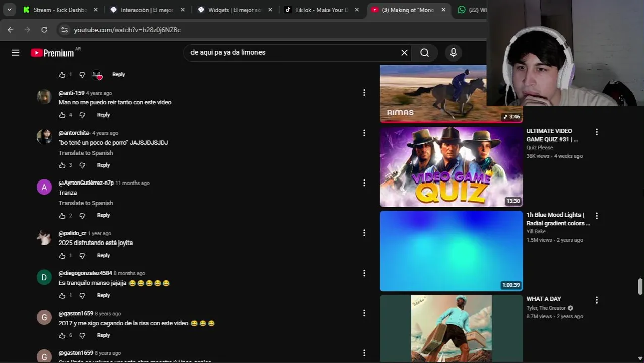Viewport: 644px width, 363px height.
Task: Open options menu for @palido_cr's comment
Action: point(364,233)
